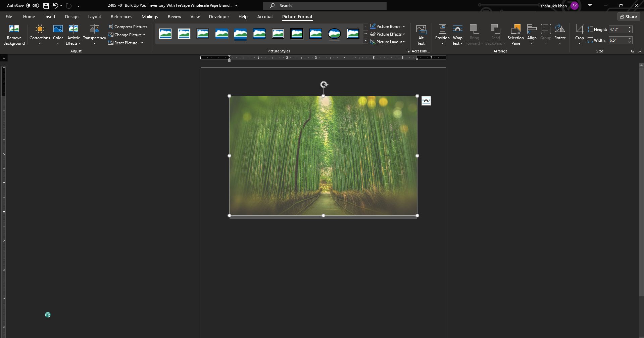Open the Ribbon Display Options button
This screenshot has height=338, width=644.
(x=590, y=6)
